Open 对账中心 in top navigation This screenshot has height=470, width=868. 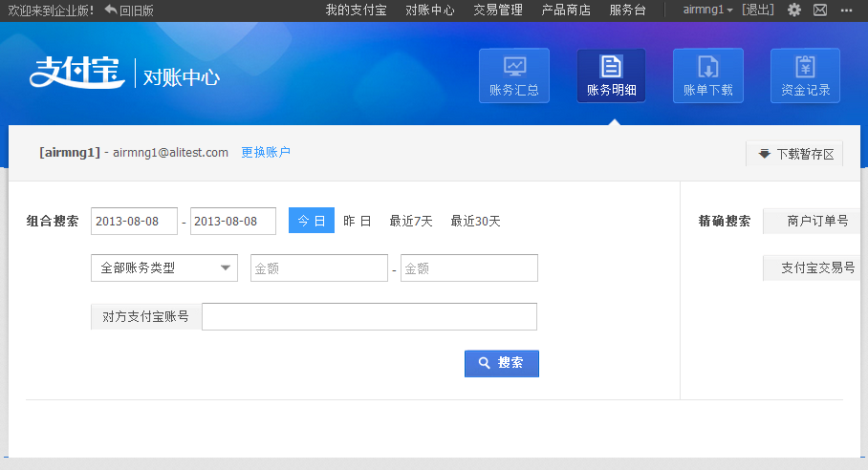point(429,10)
